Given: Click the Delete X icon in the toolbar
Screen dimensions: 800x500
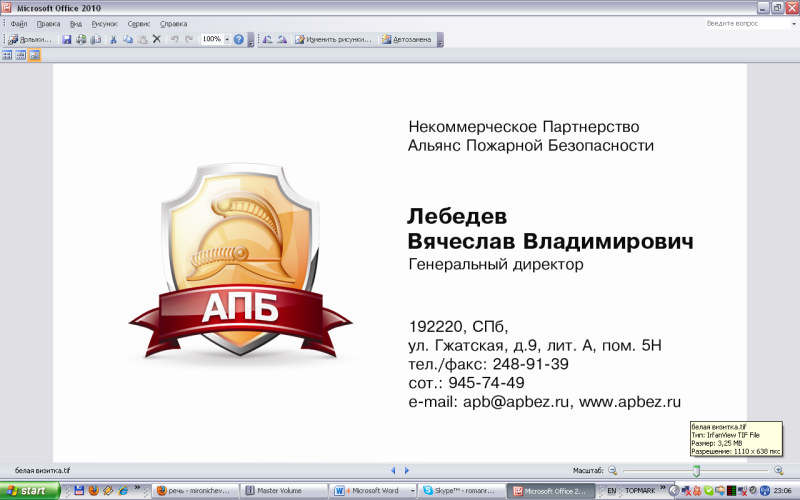Looking at the screenshot, I should pyautogui.click(x=157, y=39).
